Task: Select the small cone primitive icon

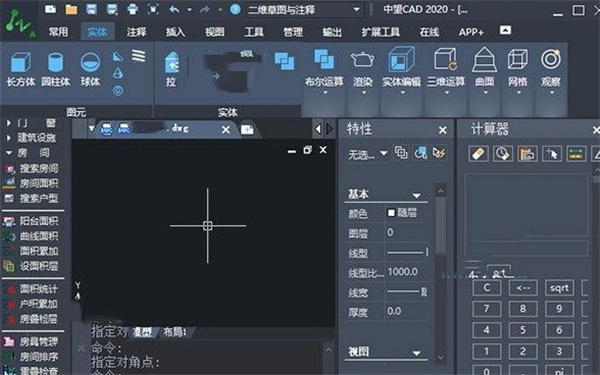Action: (x=118, y=73)
